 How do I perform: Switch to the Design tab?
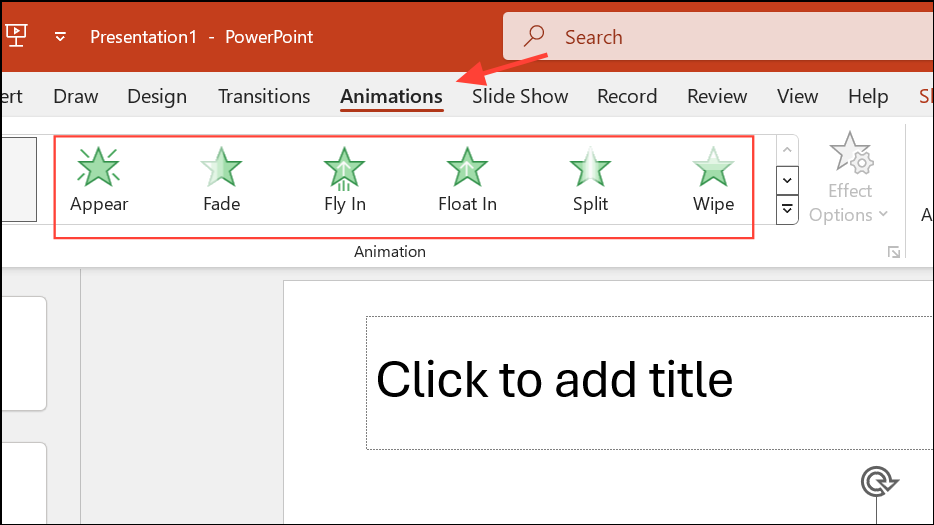click(x=157, y=96)
